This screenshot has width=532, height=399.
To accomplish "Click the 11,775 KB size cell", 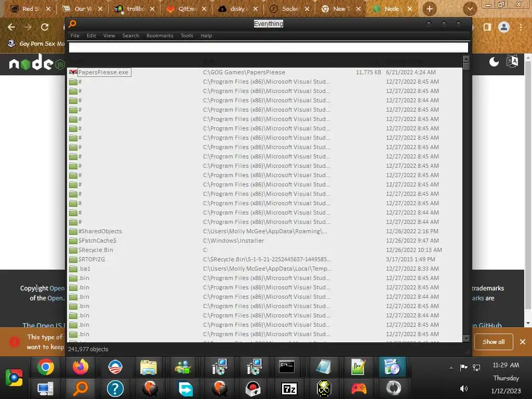I will 368,72.
